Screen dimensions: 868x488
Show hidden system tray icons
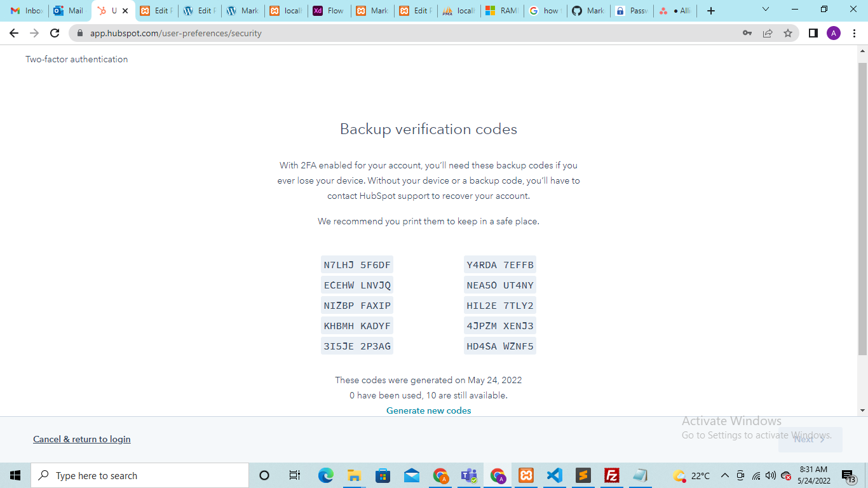724,475
